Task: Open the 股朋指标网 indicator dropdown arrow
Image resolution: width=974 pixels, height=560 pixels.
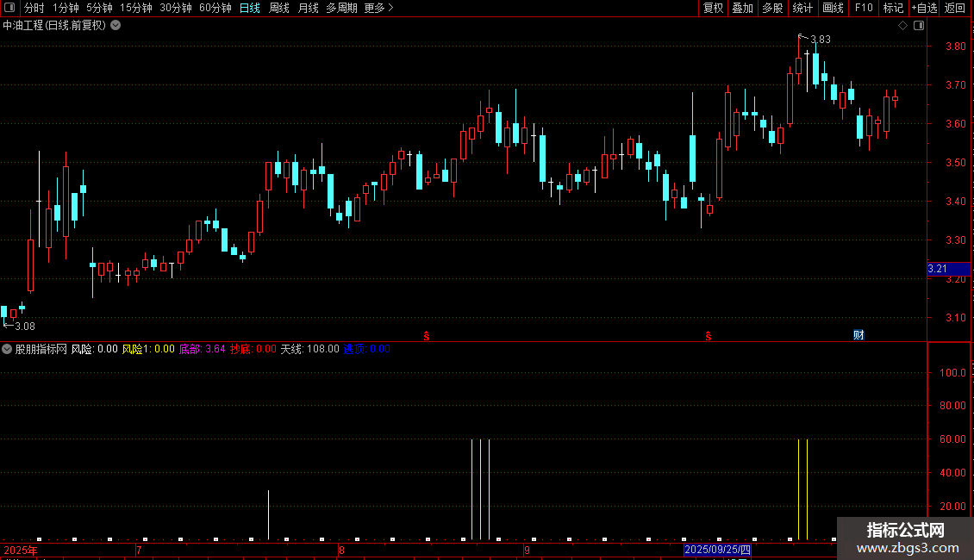Action: (x=7, y=349)
